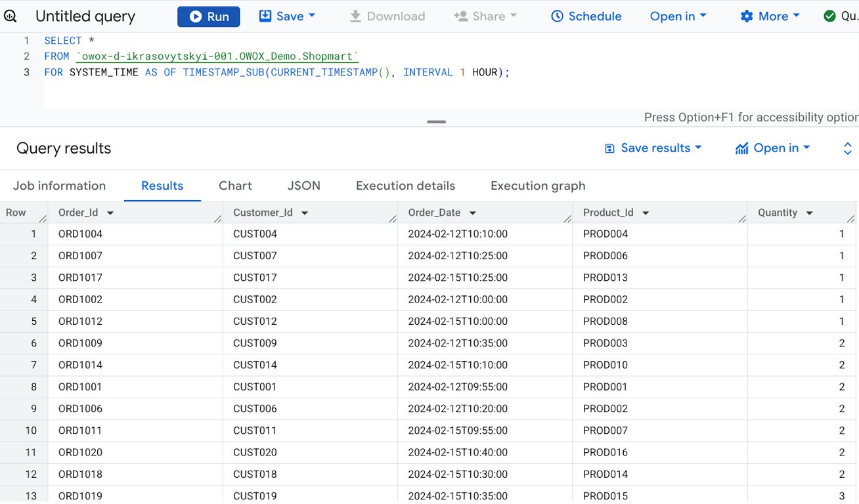Viewport: 859px width, 504px height.
Task: Click the Shopmart table reference link
Action: click(x=217, y=56)
